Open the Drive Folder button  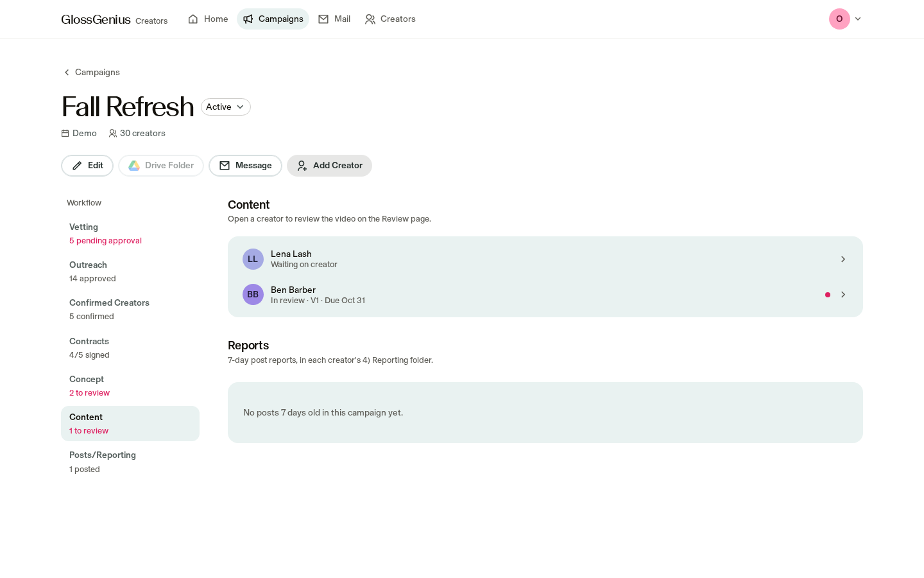tap(161, 166)
